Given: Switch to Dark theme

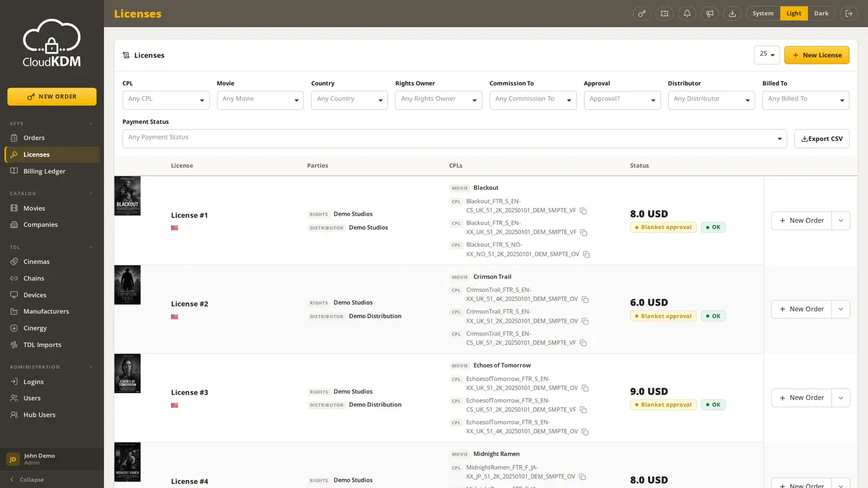Looking at the screenshot, I should point(821,14).
